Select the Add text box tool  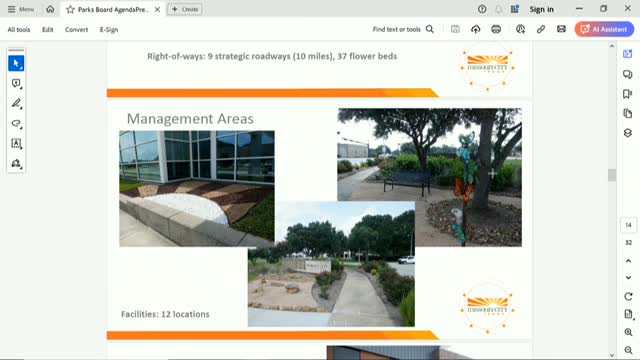tap(16, 143)
